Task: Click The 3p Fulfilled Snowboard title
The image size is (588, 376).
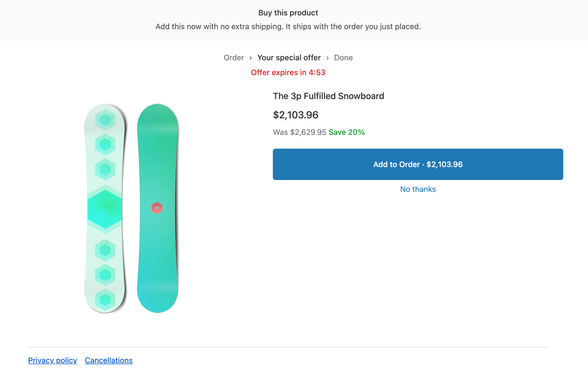Action: (328, 96)
